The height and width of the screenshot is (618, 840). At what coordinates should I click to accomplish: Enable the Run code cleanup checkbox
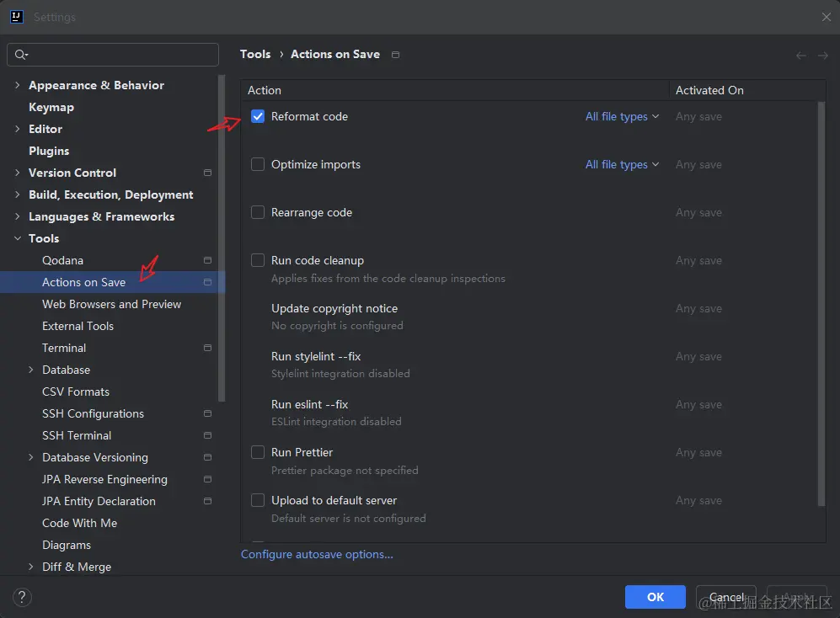(x=258, y=260)
